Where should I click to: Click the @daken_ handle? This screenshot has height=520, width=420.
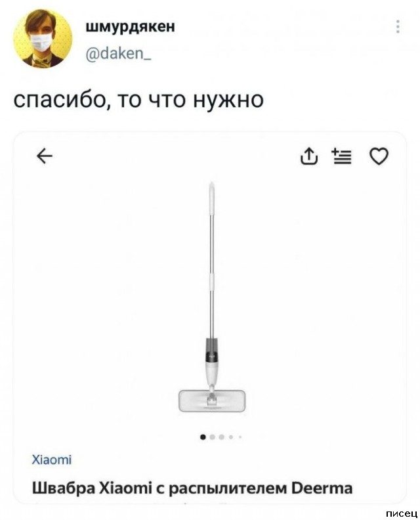[x=119, y=53]
